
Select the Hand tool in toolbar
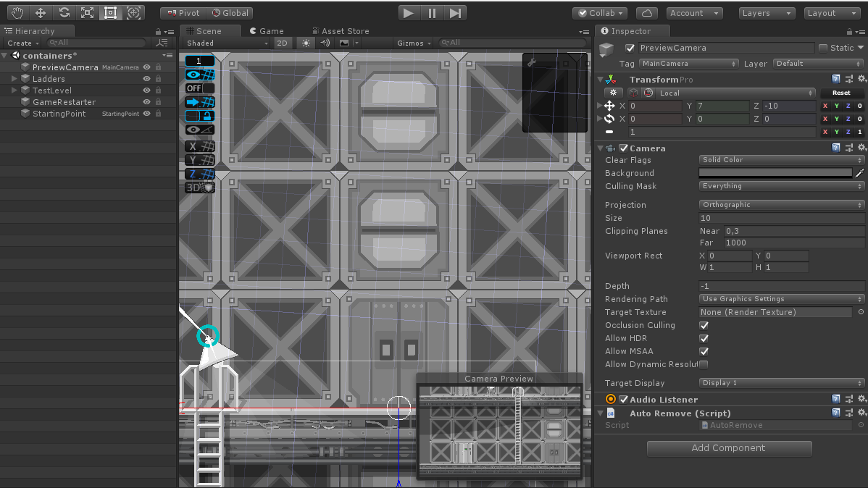(17, 13)
